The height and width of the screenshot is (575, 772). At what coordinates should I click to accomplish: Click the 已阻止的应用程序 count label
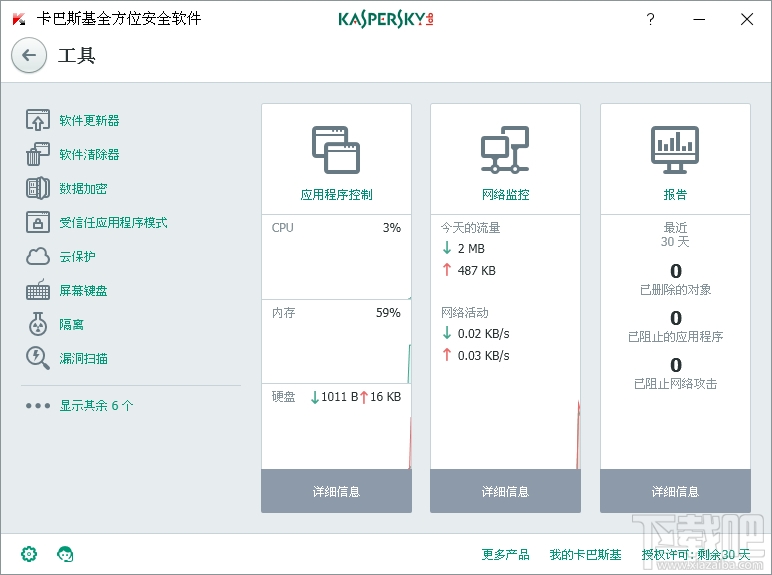[x=675, y=336]
